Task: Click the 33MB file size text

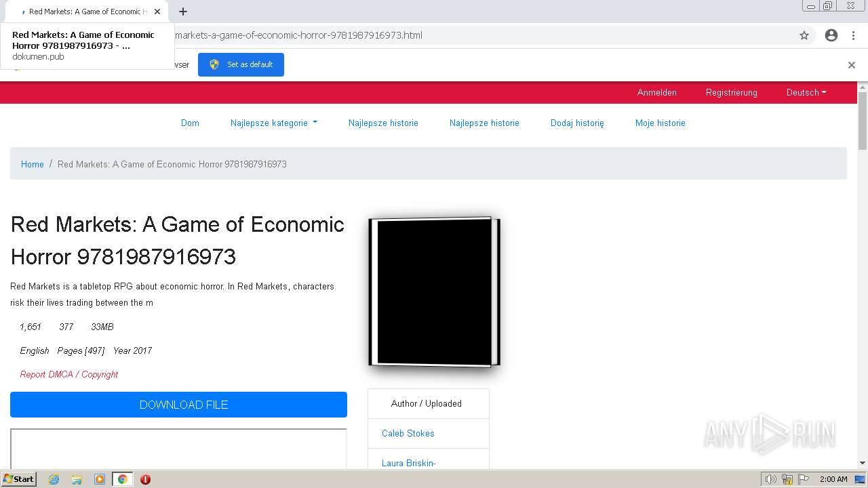Action: tap(102, 327)
